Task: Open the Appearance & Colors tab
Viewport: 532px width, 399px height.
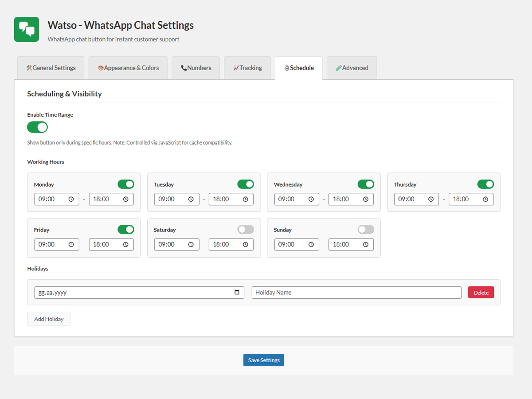Action: (x=128, y=68)
